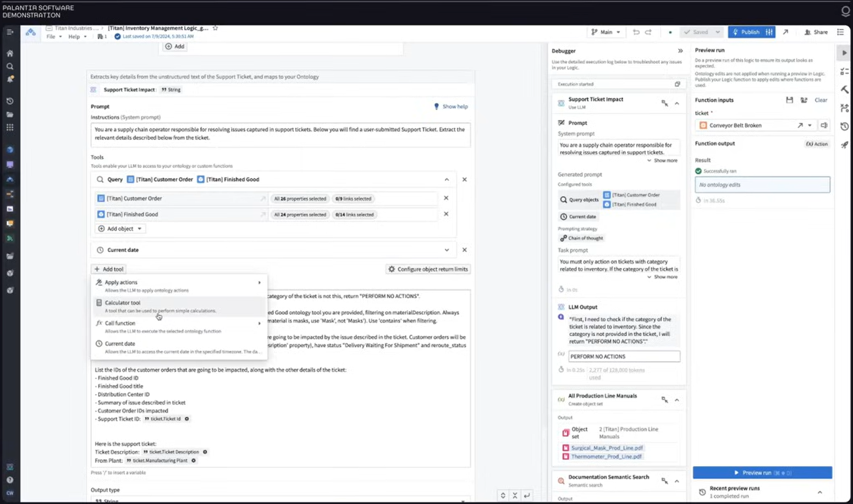This screenshot has width=853, height=504.
Task: Open the publish settings sliders icon
Action: click(769, 32)
